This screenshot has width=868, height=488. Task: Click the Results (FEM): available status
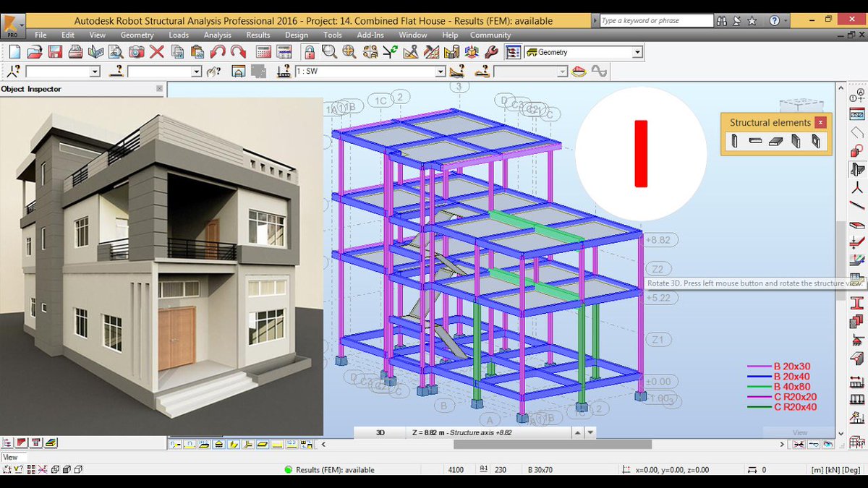(335, 470)
